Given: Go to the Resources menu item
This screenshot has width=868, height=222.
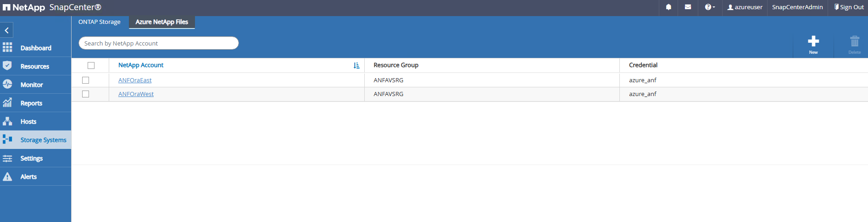Looking at the screenshot, I should tap(35, 66).
